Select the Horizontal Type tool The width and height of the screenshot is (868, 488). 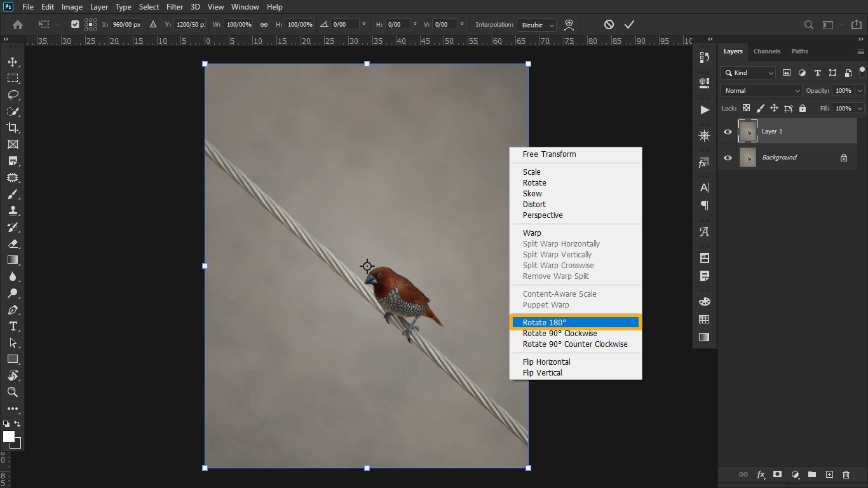click(13, 326)
